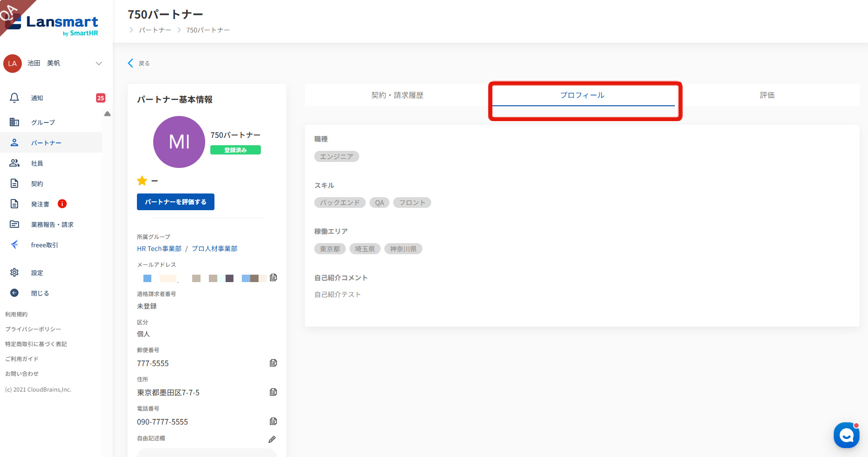Image resolution: width=868 pixels, height=457 pixels.
Task: Collapse the sidebar menu with the up arrow
Action: point(108,114)
